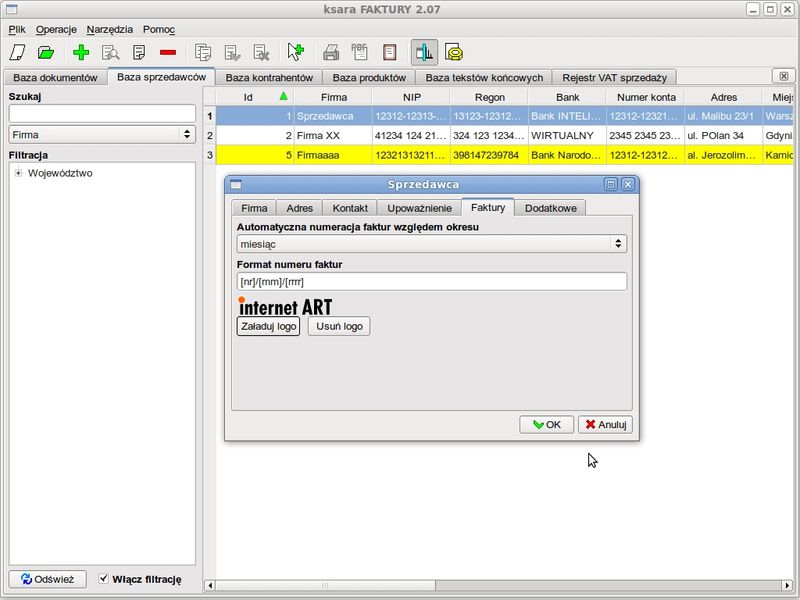Toggle the Włącz filtrację checkbox

[105, 579]
